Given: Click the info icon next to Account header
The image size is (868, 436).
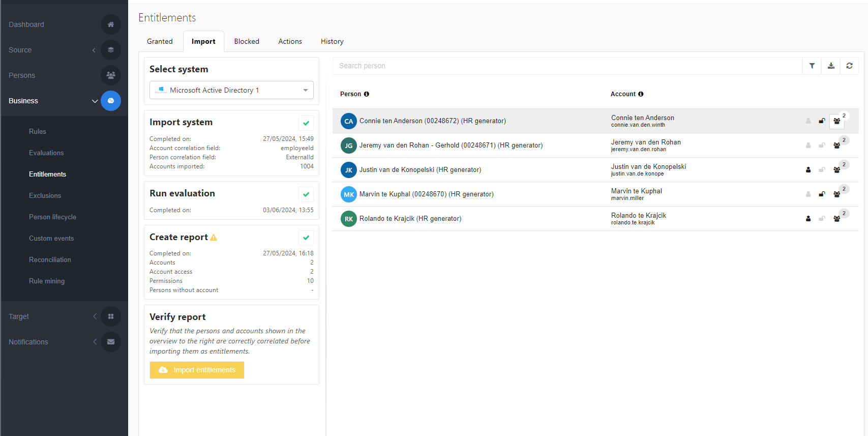Looking at the screenshot, I should [x=641, y=94].
